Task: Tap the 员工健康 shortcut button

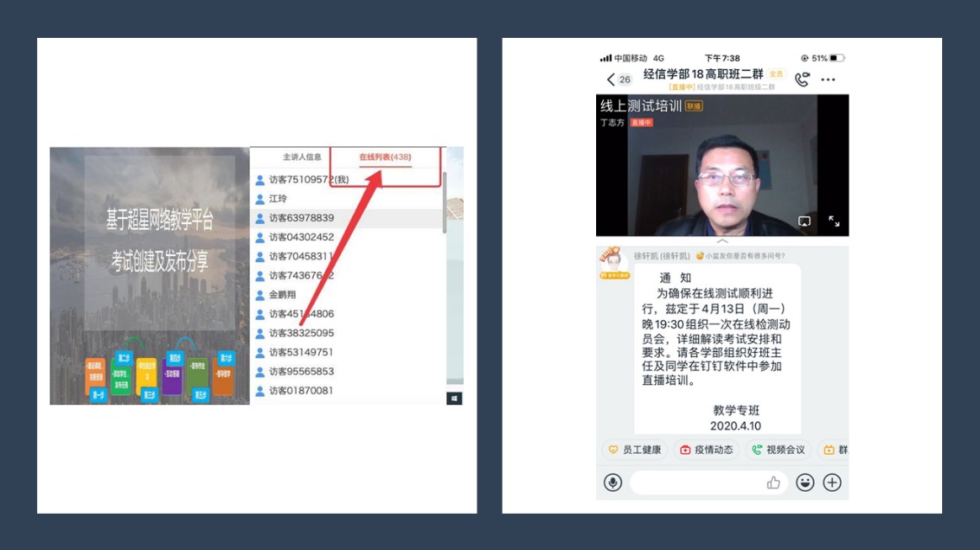Action: coord(635,450)
